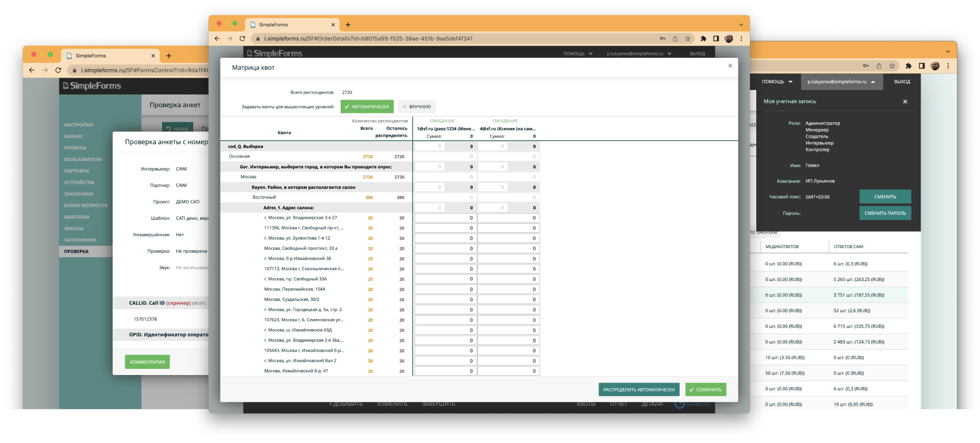The width and height of the screenshot is (980, 443).
Task: Switch quota mode to Вручную
Action: point(417,107)
